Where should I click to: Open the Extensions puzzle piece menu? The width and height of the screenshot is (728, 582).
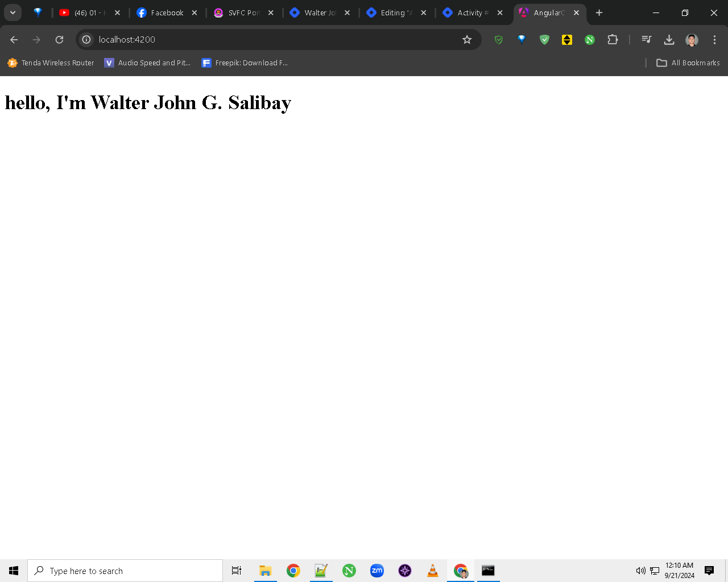pos(613,40)
